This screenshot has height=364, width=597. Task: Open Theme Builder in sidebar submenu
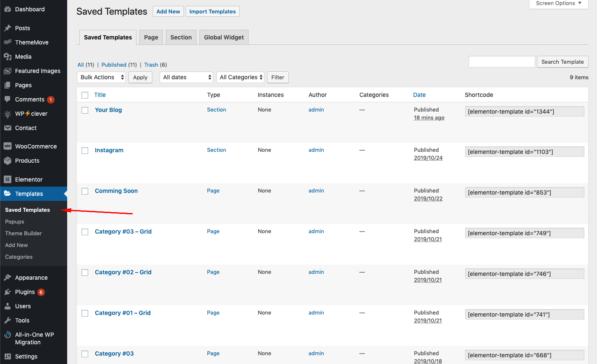coord(24,233)
